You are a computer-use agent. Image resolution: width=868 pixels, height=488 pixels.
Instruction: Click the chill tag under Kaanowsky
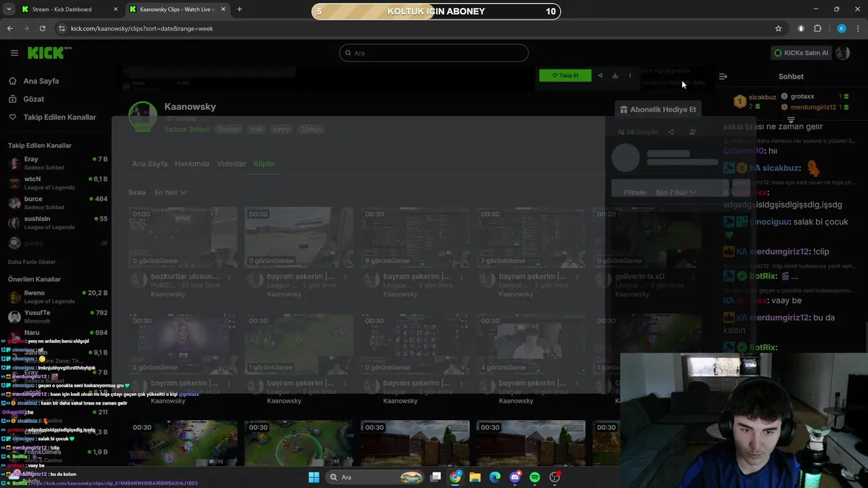[256, 129]
